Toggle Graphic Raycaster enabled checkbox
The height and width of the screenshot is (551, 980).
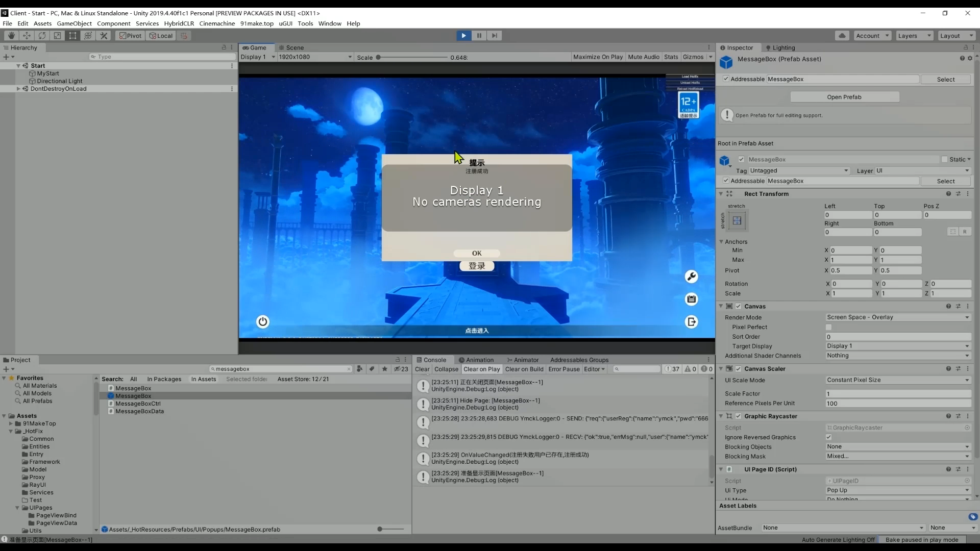click(x=739, y=416)
